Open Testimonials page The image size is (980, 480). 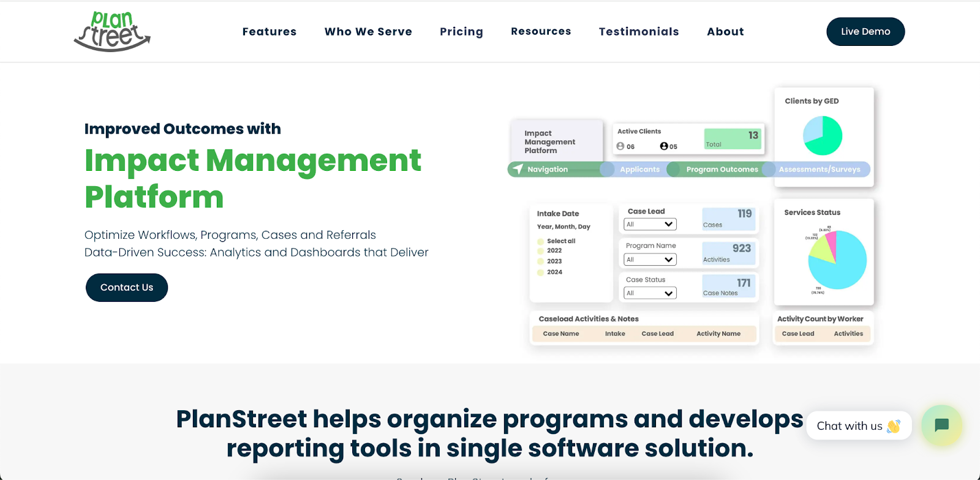639,31
